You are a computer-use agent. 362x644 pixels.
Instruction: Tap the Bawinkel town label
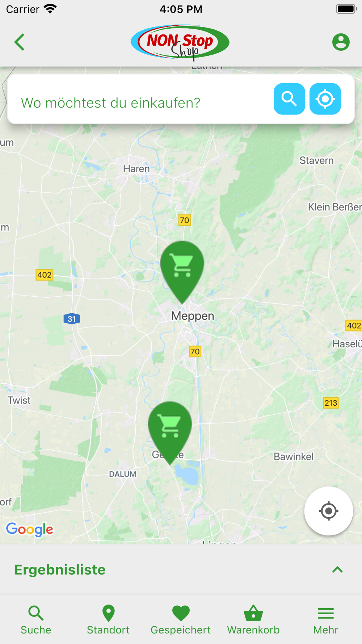click(x=294, y=457)
